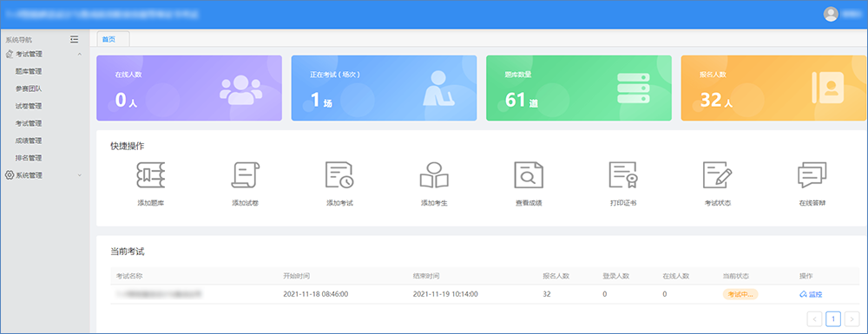Click the 添加考生 reader icon

[434, 175]
